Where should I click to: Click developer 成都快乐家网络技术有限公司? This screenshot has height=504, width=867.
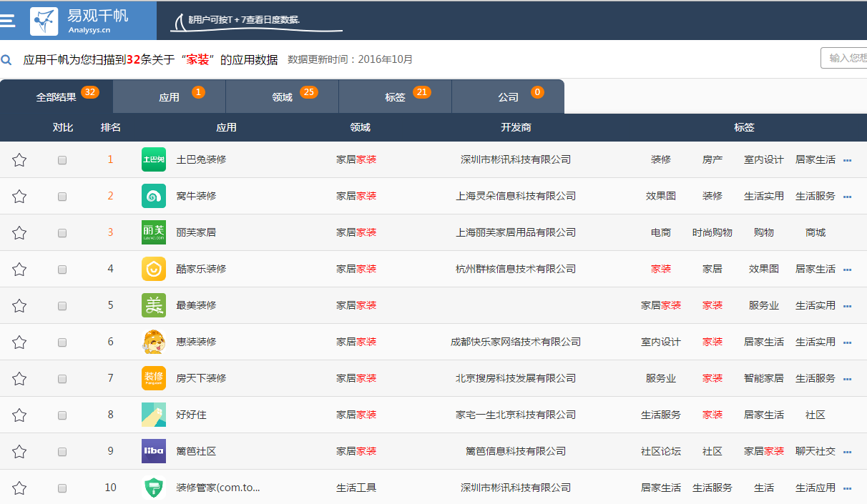(x=516, y=342)
